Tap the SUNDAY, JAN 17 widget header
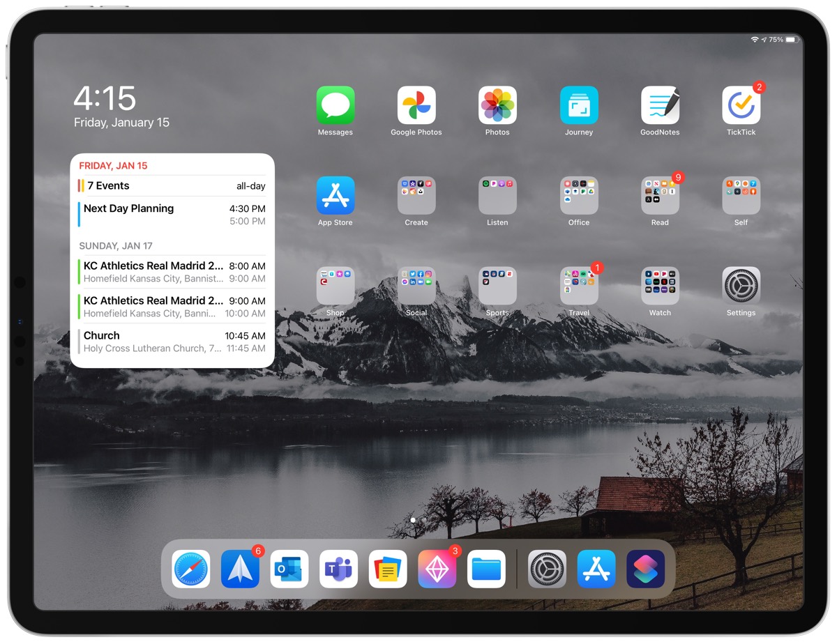 [x=116, y=246]
